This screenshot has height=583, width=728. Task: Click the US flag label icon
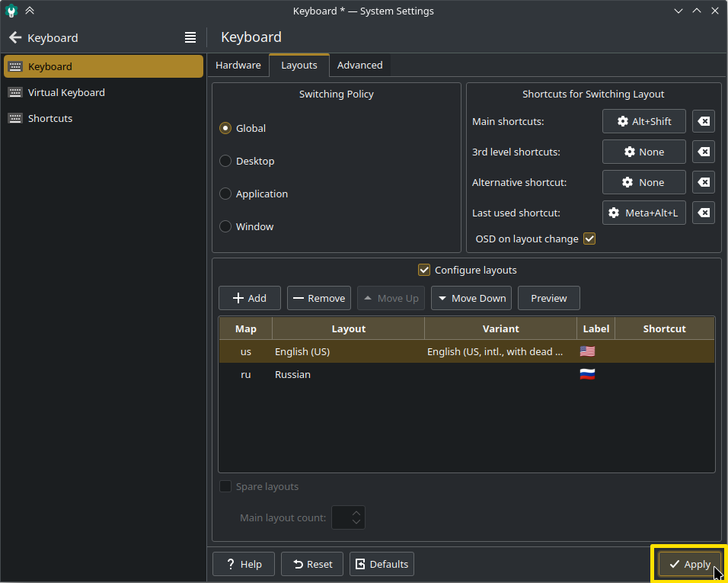(x=587, y=352)
